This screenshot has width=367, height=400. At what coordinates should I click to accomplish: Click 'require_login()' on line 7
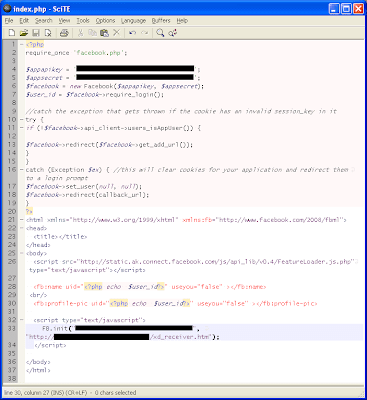(x=135, y=95)
